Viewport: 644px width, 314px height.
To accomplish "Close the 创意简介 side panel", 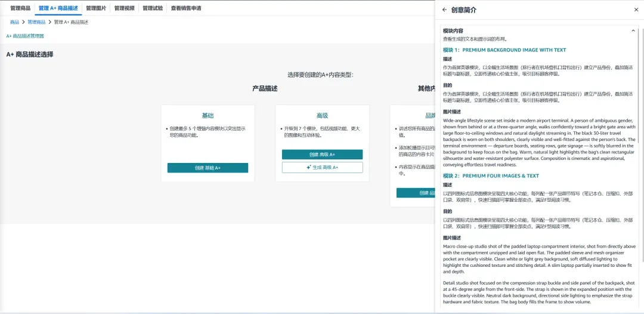I will [x=636, y=10].
